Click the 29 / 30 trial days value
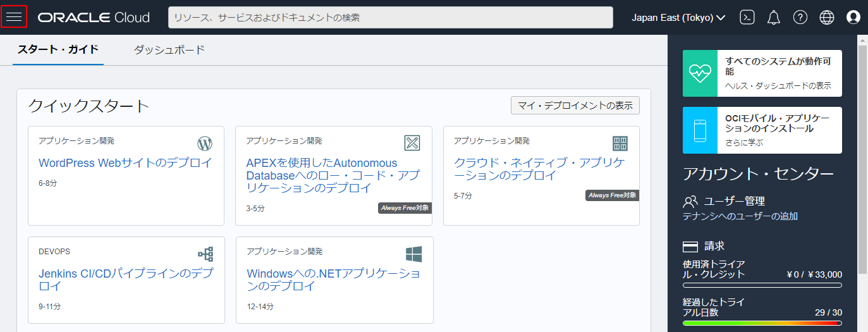This screenshot has height=332, width=868. tap(829, 312)
